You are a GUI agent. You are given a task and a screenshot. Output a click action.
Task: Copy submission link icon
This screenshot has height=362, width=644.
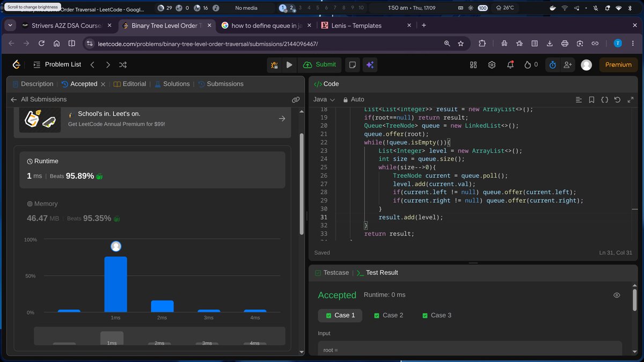tap(295, 99)
